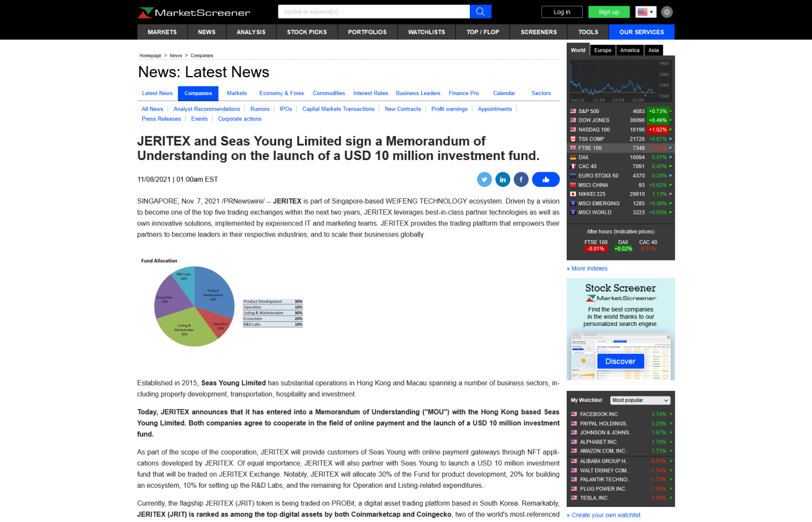Open the Business Leaders tab

pyautogui.click(x=418, y=93)
